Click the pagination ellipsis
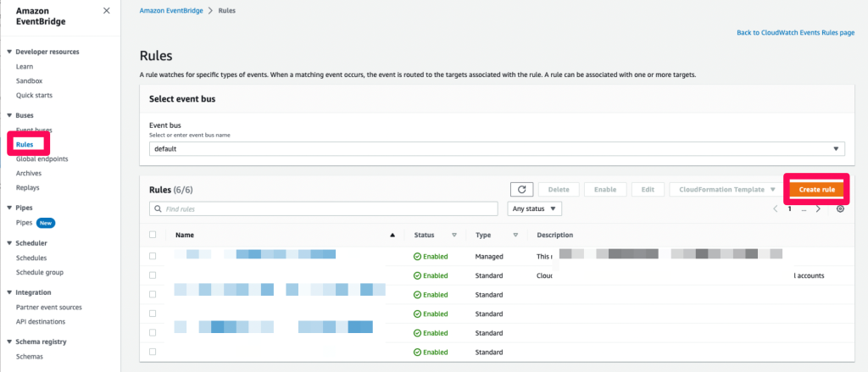This screenshot has width=868, height=372. (804, 209)
